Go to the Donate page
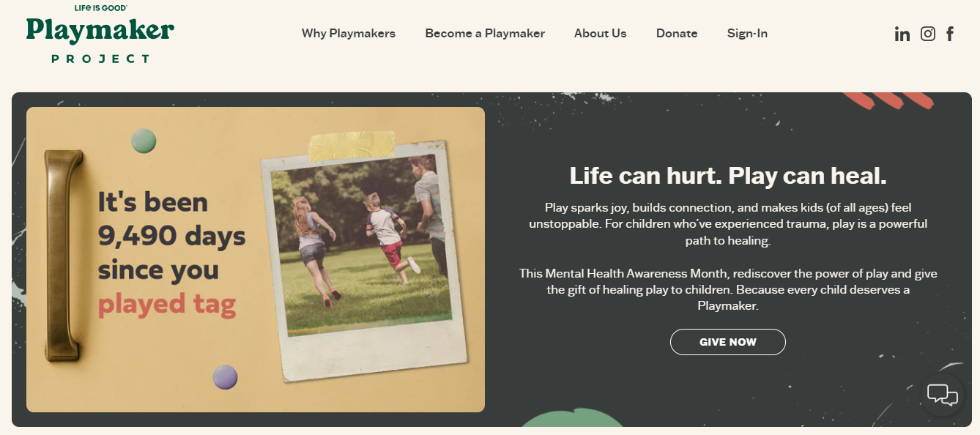The height and width of the screenshot is (435, 980). pyautogui.click(x=677, y=34)
